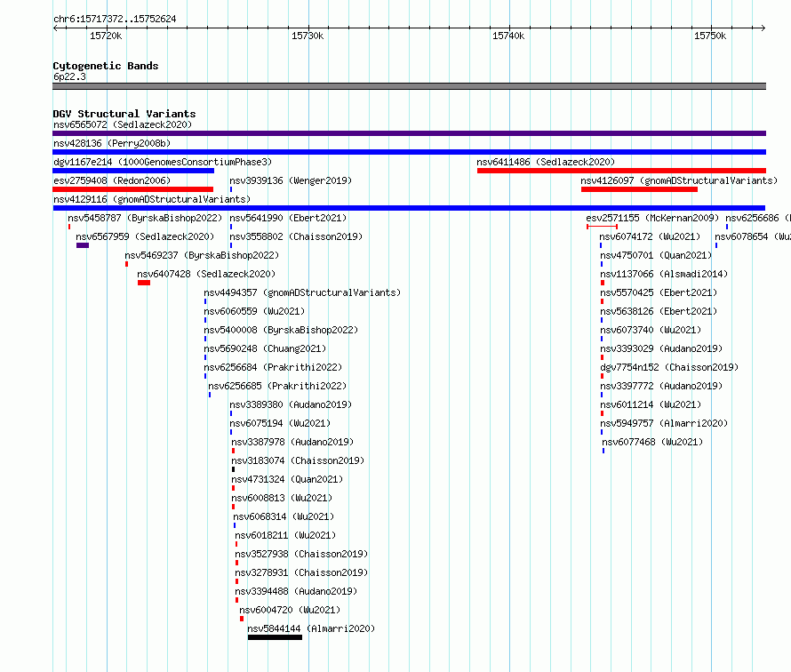Select the nsv428136 (Perry2008b) blue bar
Screen dimensions: 791x672
(x=409, y=152)
